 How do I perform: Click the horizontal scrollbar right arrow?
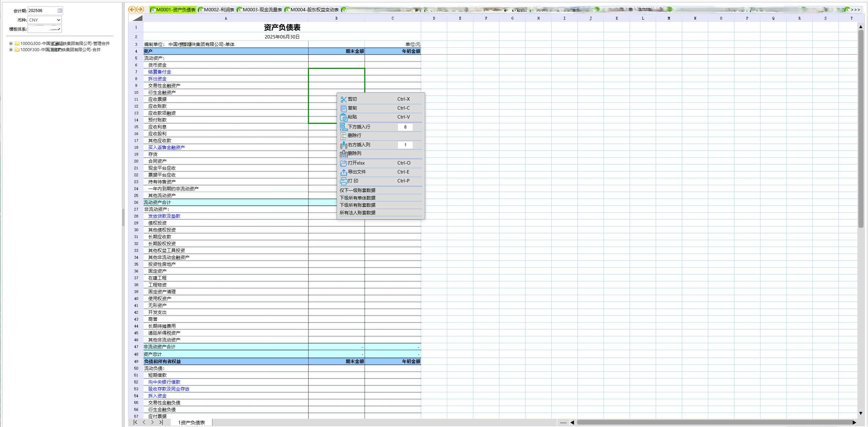855,423
